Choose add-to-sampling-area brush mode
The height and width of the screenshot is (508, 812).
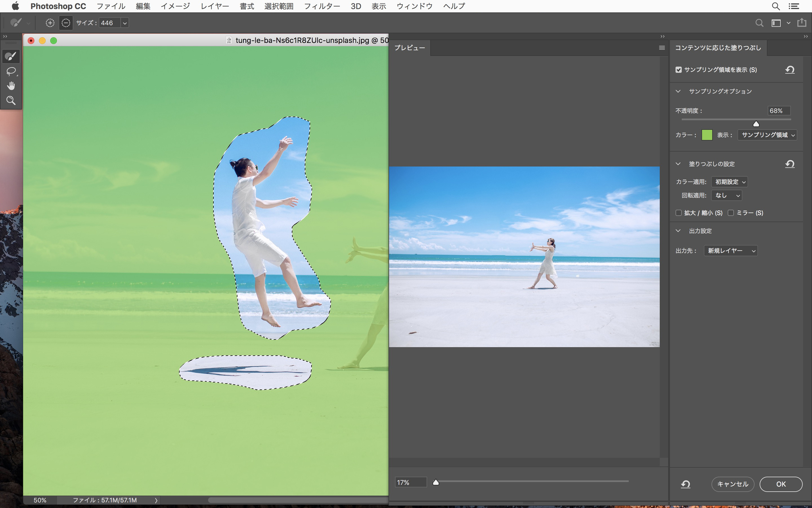[50, 23]
